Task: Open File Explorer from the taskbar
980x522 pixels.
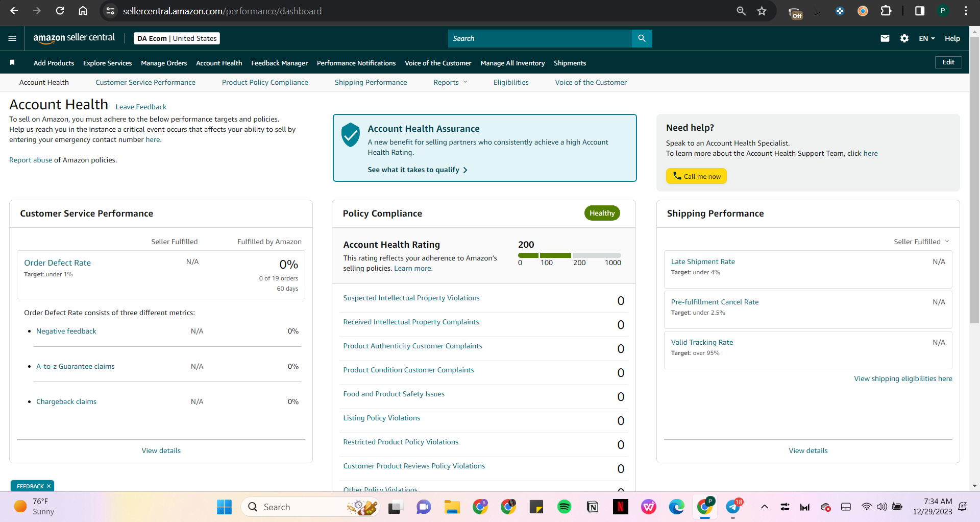Action: [x=452, y=507]
